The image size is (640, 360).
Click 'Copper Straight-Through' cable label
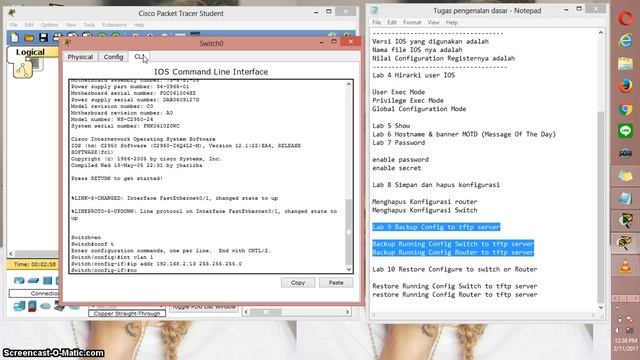(x=127, y=313)
